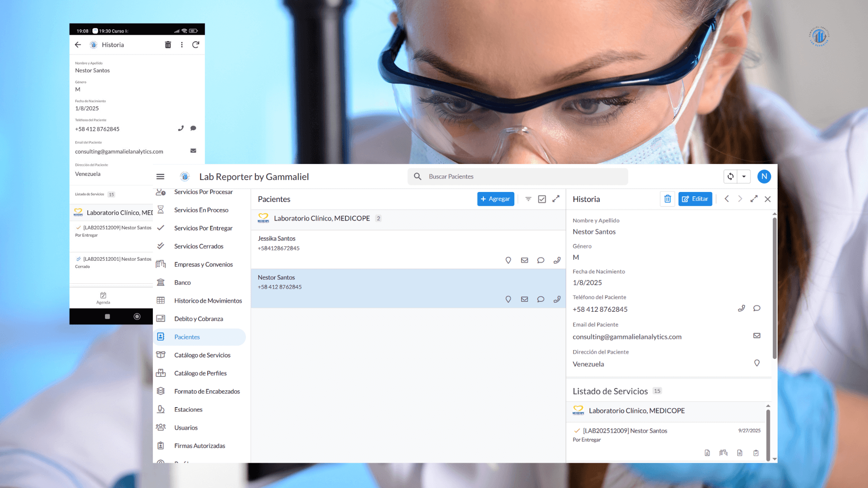Navigate back using the left chevron in Historia

pyautogui.click(x=727, y=199)
